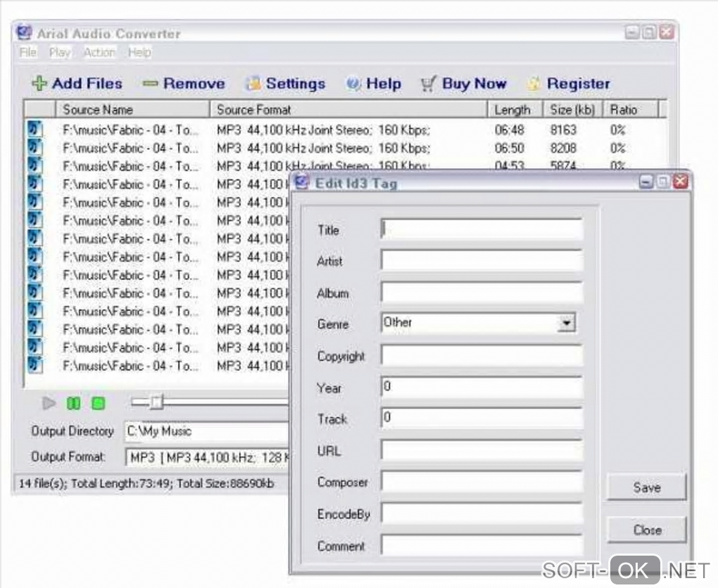The width and height of the screenshot is (718, 588).
Task: Open the Help menu in menu bar
Action: 139,52
